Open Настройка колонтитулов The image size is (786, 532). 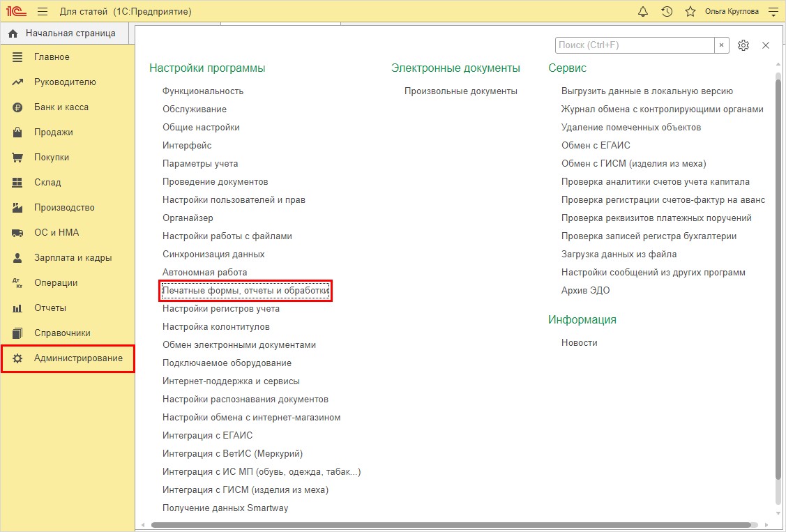pos(216,326)
